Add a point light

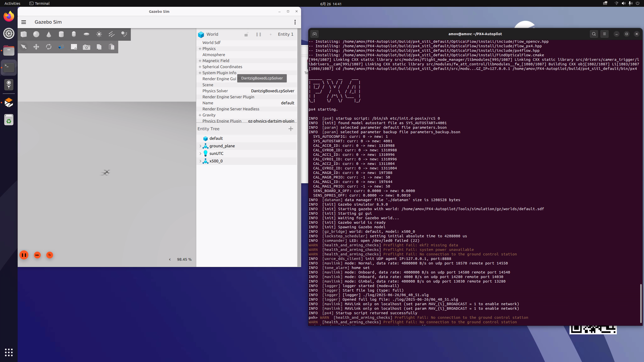coord(99,34)
